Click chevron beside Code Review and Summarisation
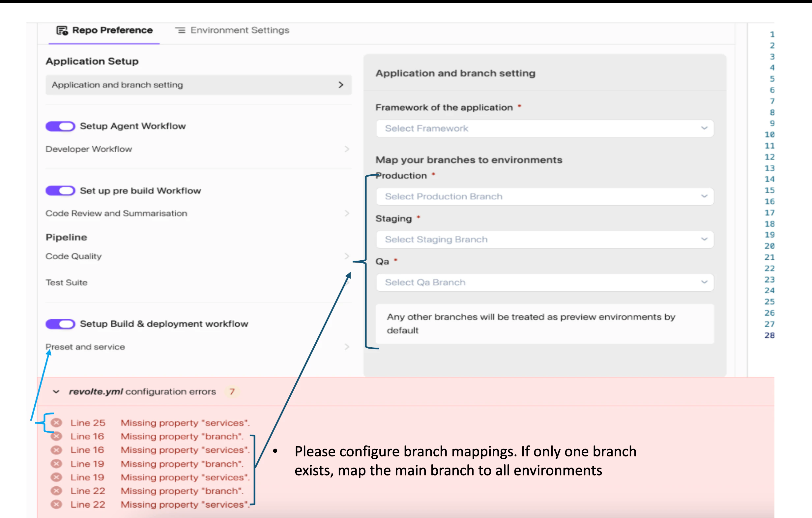The width and height of the screenshot is (812, 518). coord(347,213)
